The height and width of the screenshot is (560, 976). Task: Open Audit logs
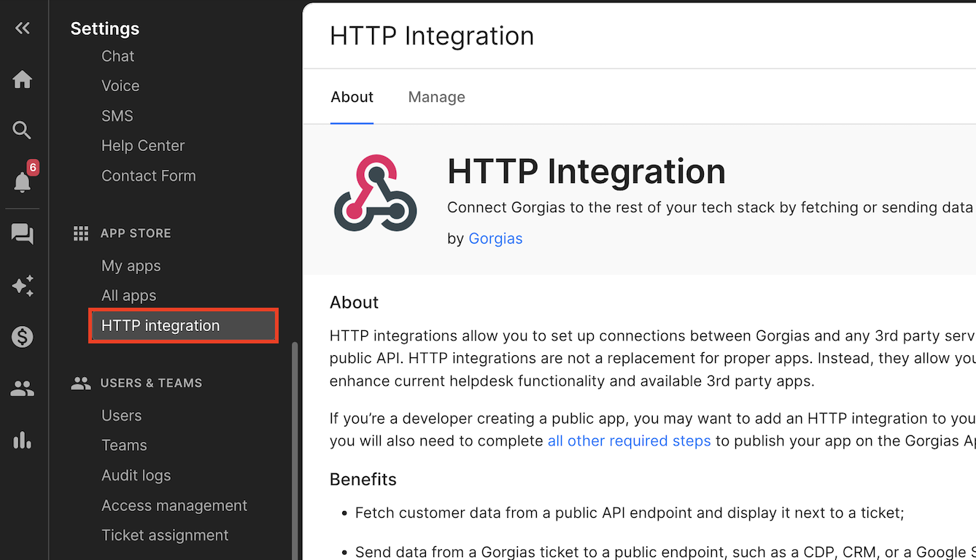click(136, 475)
